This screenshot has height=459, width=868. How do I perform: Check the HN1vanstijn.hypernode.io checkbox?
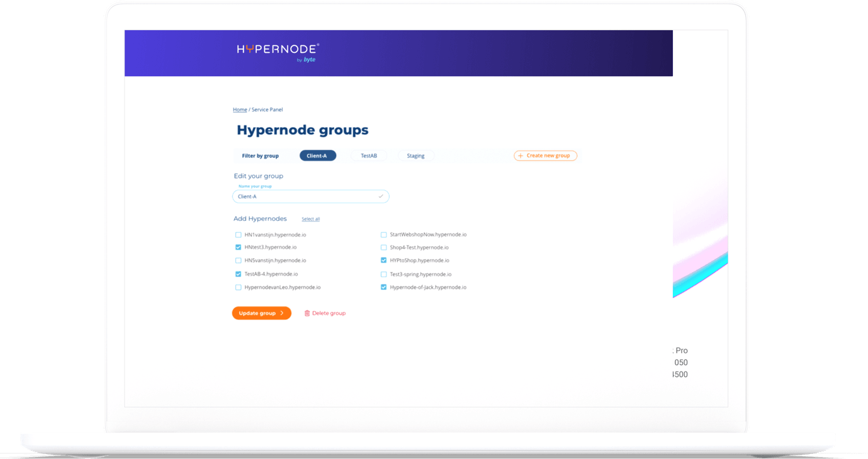[x=239, y=234]
